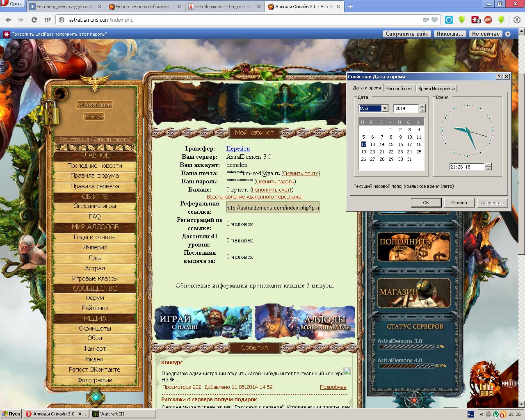Open the Windows 'Пуск' start button
This screenshot has width=525, height=420.
tap(11, 414)
